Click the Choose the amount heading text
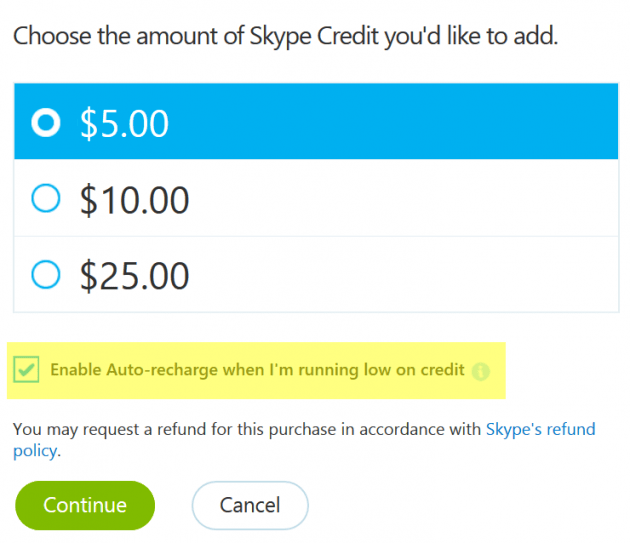The image size is (630, 543). click(286, 36)
